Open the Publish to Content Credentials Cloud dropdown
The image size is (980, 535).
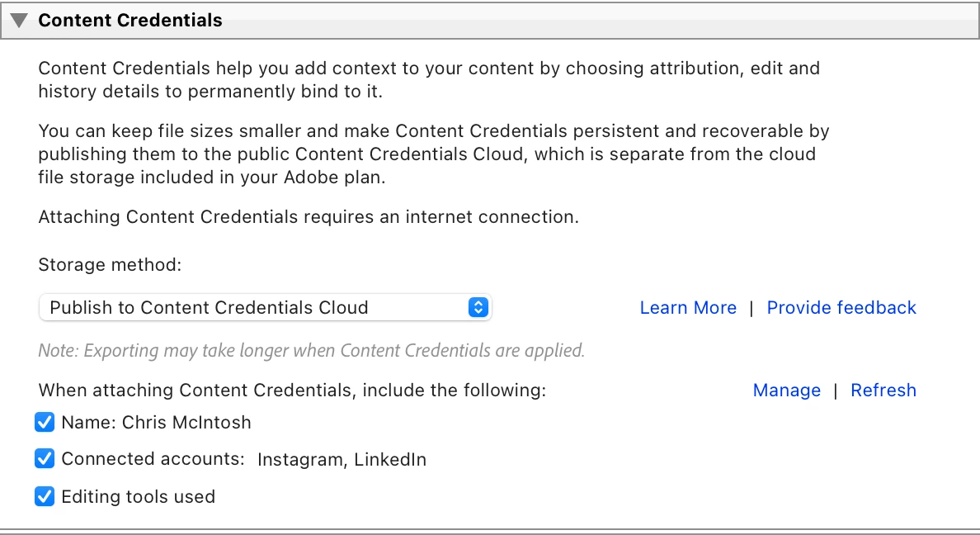(x=265, y=307)
